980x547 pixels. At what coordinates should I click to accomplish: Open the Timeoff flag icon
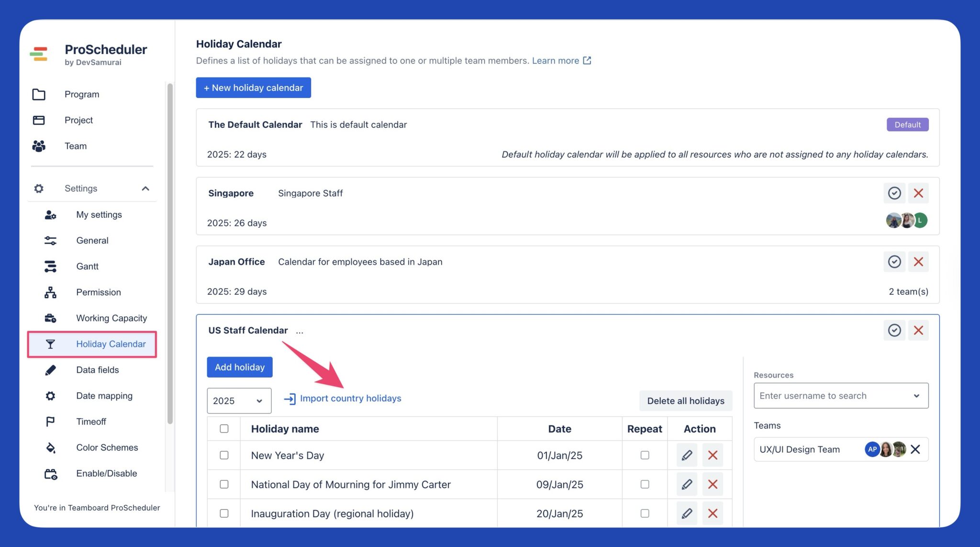pyautogui.click(x=50, y=421)
